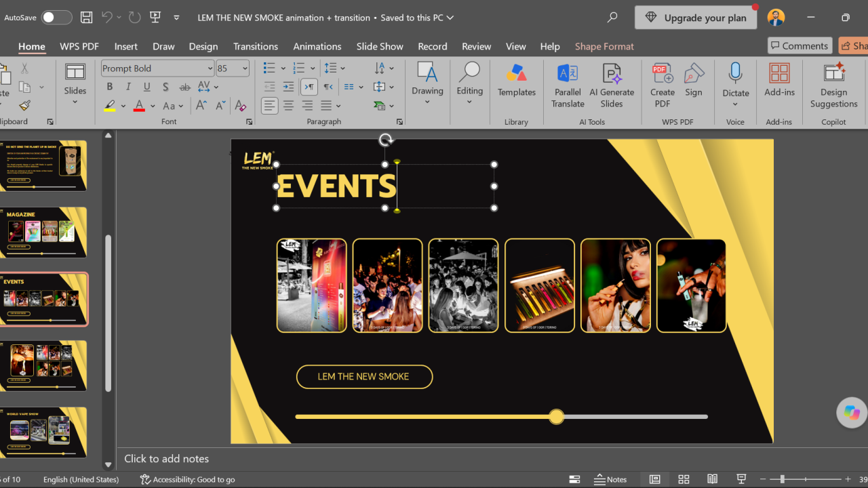Click Upgrade your plan button
The image size is (868, 488).
[x=696, y=18]
